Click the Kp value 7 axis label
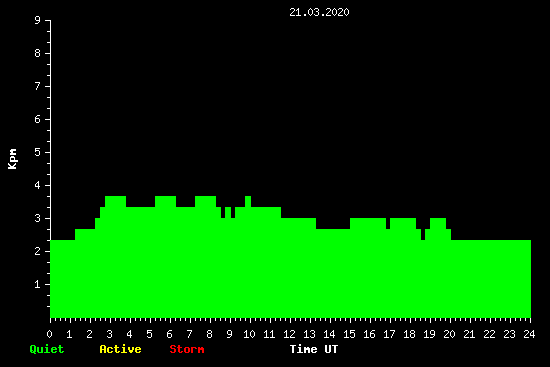Viewport: 550px width, 367px height. click(x=38, y=86)
